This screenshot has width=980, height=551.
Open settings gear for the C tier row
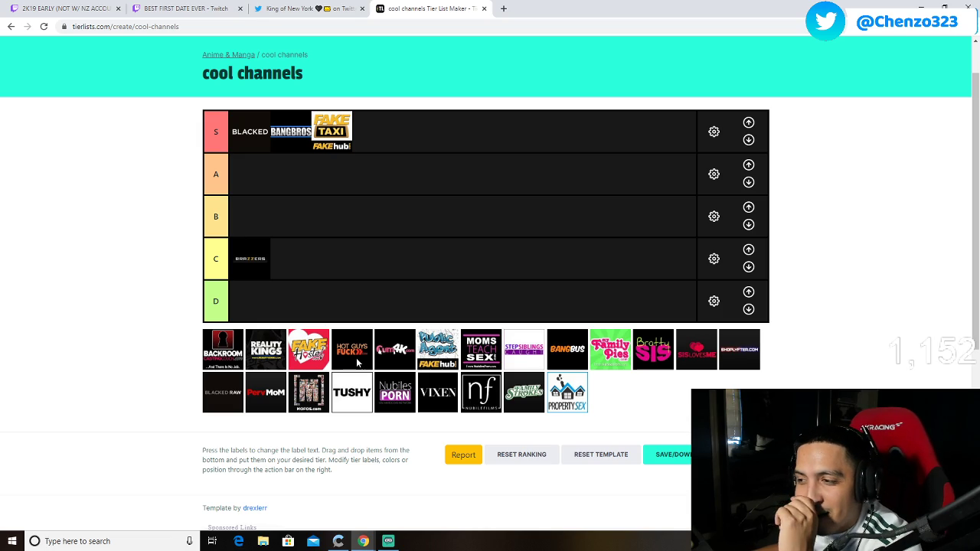[714, 259]
